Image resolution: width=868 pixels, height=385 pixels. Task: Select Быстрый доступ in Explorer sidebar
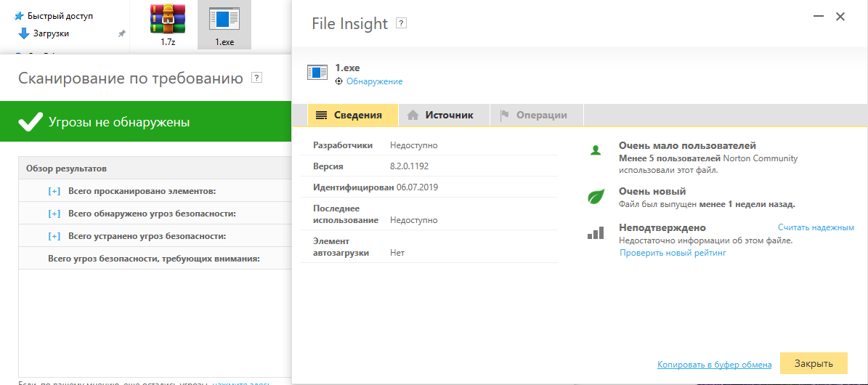coord(60,16)
